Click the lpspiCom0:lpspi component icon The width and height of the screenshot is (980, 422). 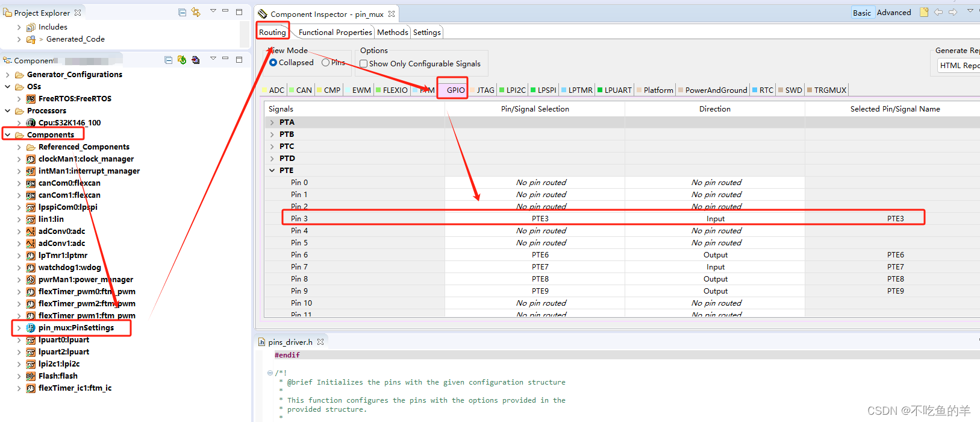pyautogui.click(x=31, y=207)
